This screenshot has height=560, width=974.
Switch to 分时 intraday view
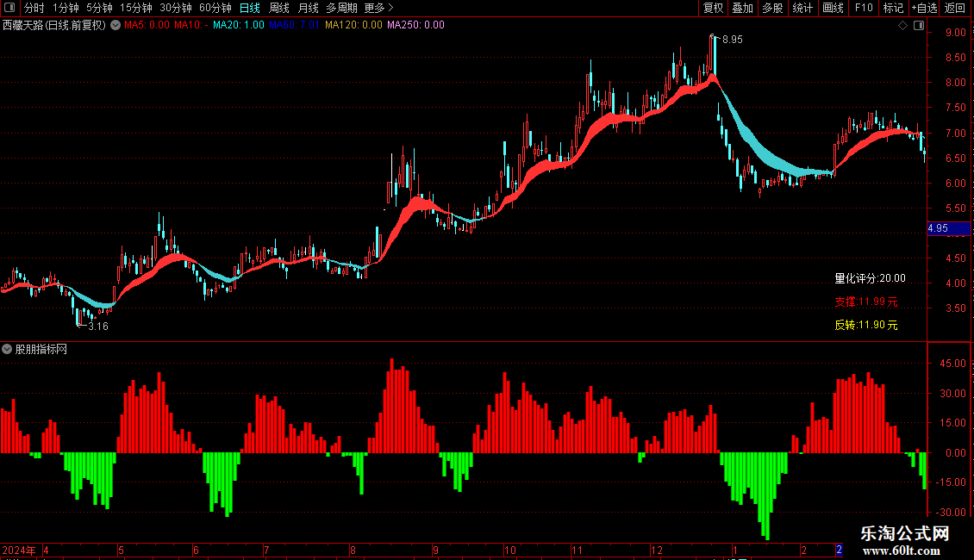click(34, 8)
